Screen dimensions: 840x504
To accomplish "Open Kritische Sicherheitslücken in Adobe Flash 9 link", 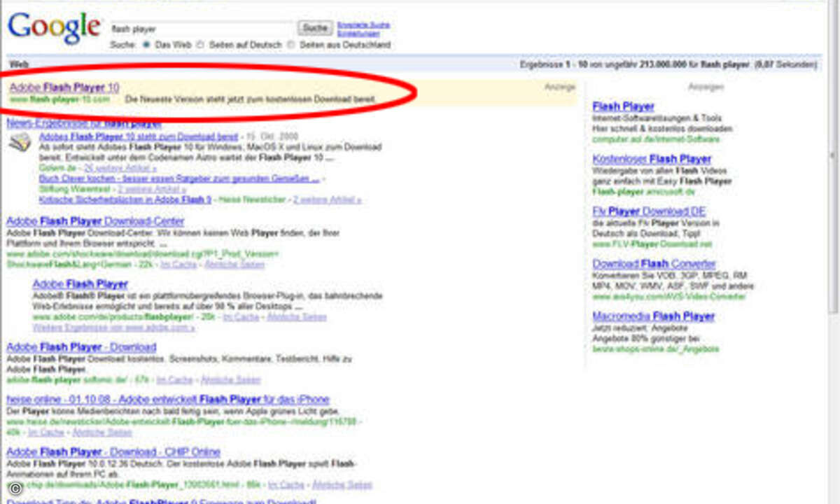I will click(x=125, y=199).
